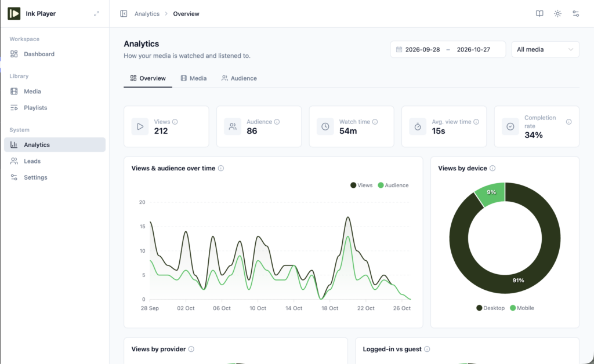Select Analytics in the sidebar
The image size is (594, 364).
[x=55, y=144]
